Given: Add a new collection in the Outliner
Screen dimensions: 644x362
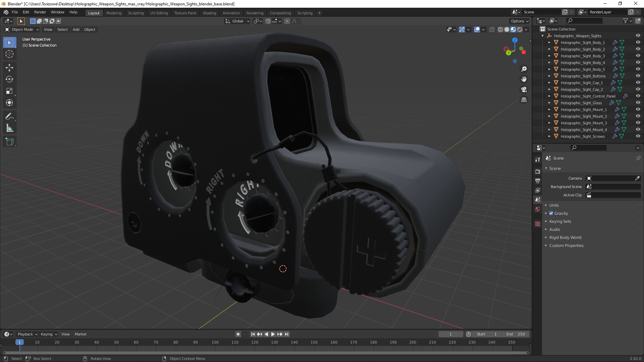Looking at the screenshot, I should [x=638, y=21].
